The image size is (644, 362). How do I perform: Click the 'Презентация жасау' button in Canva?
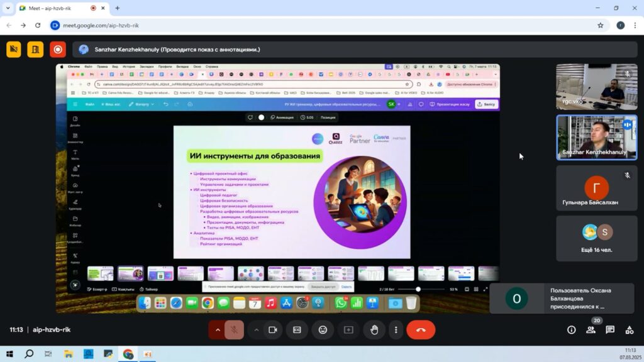(x=450, y=104)
